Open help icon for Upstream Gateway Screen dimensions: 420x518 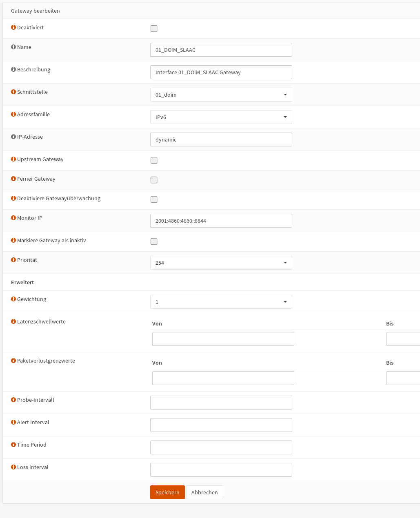[13, 159]
